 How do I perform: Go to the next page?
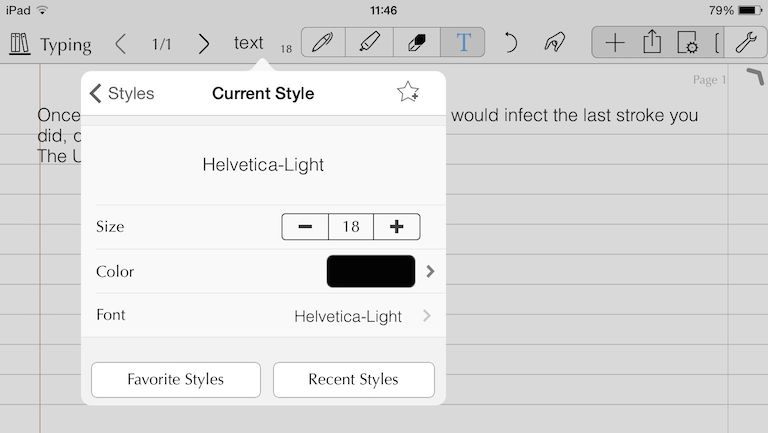[x=204, y=44]
